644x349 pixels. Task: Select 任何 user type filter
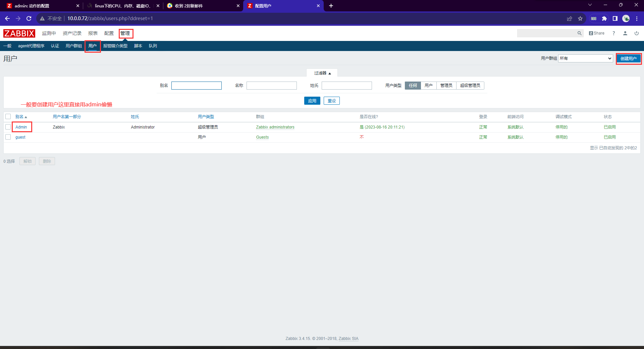pyautogui.click(x=413, y=86)
